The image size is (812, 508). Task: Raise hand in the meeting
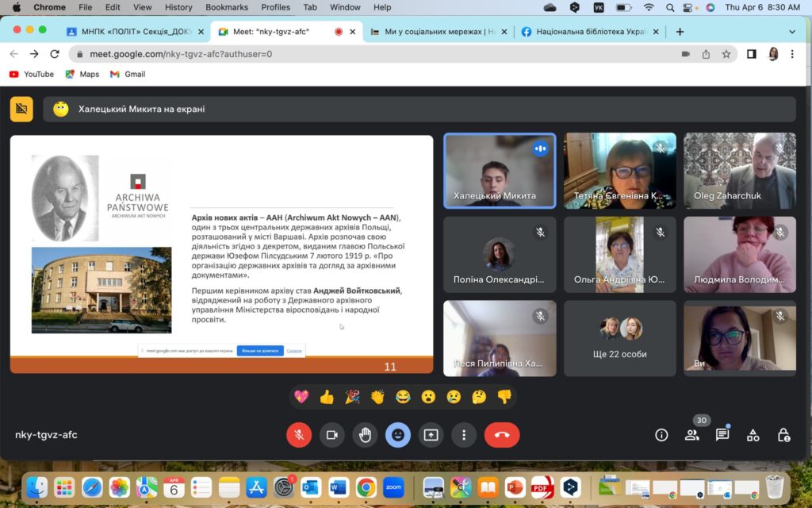(x=365, y=435)
